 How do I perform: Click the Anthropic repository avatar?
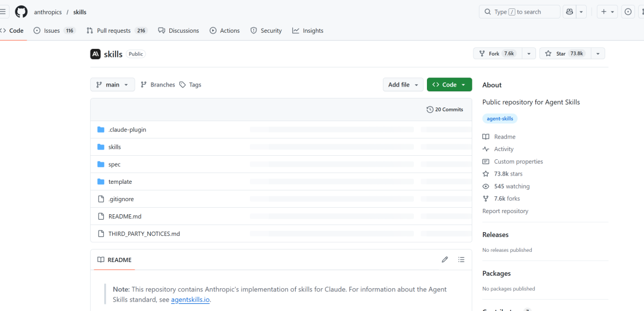pos(95,54)
